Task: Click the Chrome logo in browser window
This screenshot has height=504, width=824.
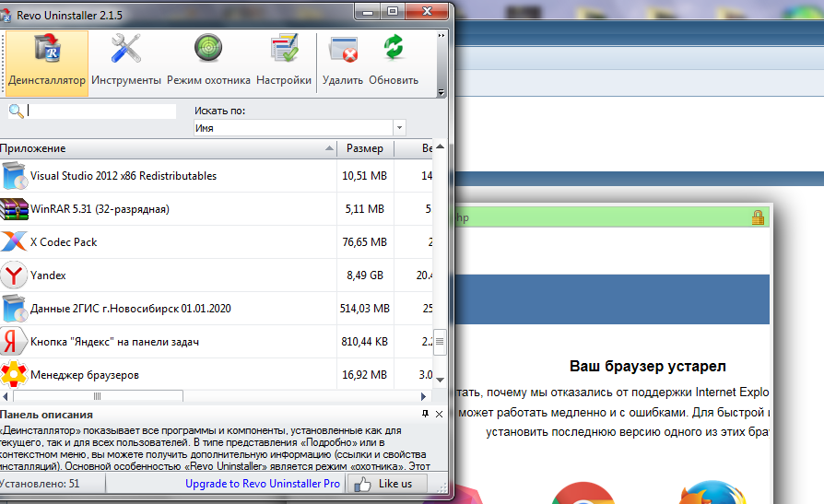Action: 583,494
